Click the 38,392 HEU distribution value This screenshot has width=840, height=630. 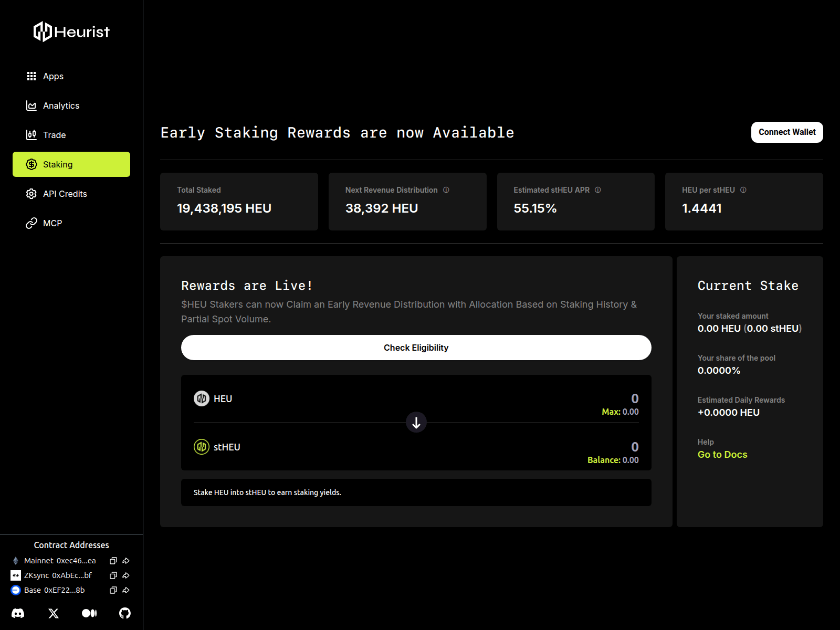[x=382, y=208]
